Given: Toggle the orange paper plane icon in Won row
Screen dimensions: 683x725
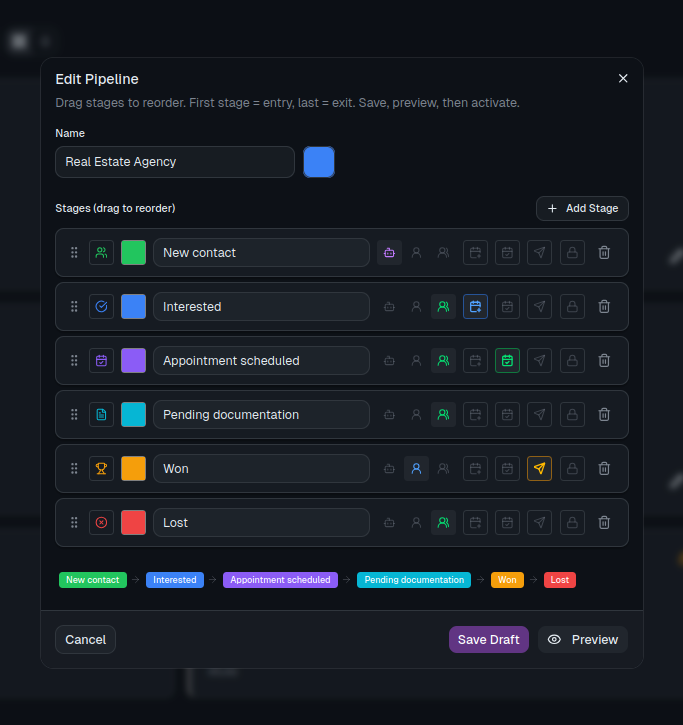Looking at the screenshot, I should click(x=539, y=469).
